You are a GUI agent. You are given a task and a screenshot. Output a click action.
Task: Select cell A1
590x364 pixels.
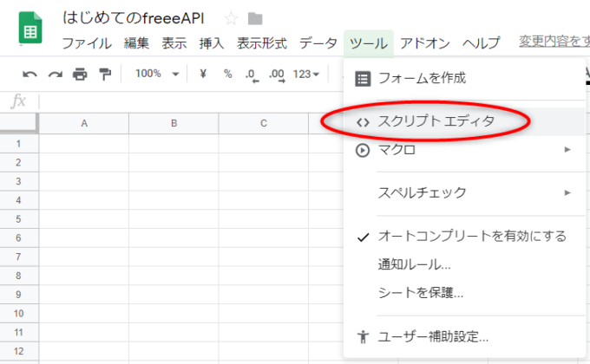[x=84, y=144]
